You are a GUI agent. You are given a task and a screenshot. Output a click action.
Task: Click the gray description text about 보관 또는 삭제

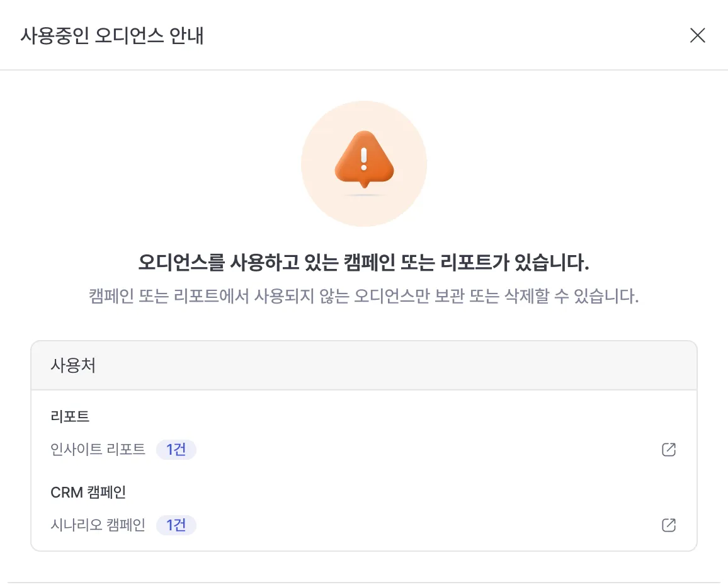[363, 296]
